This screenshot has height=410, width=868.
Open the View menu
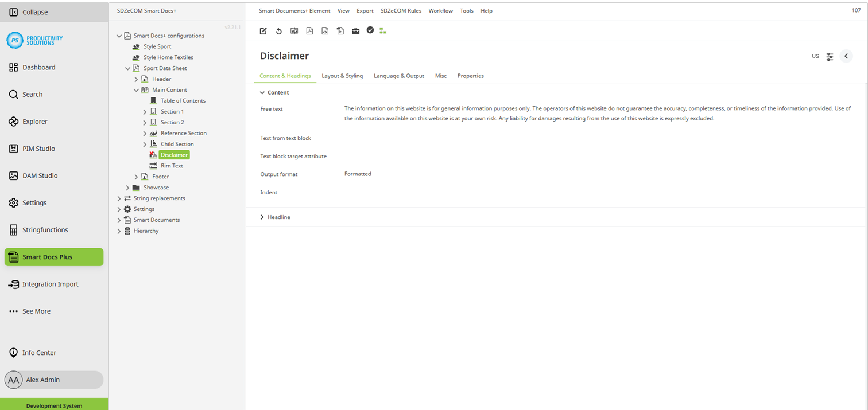(343, 11)
